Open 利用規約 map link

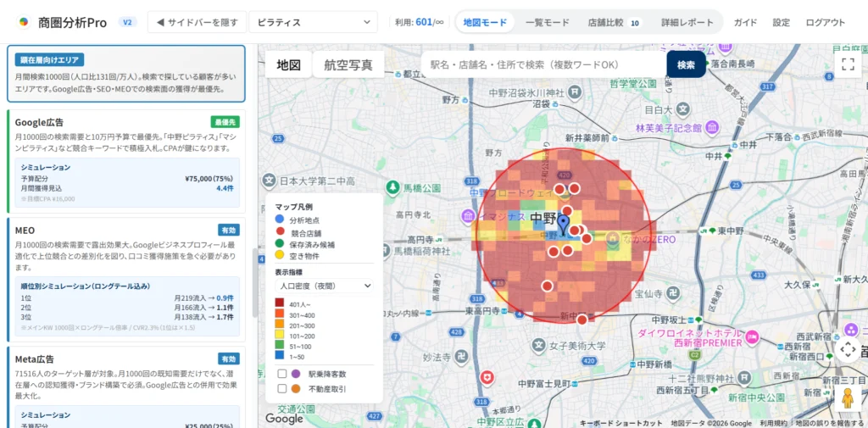coord(775,423)
